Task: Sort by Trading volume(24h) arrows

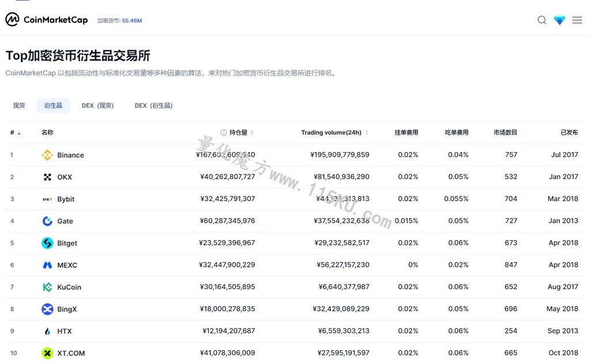Action: click(366, 132)
